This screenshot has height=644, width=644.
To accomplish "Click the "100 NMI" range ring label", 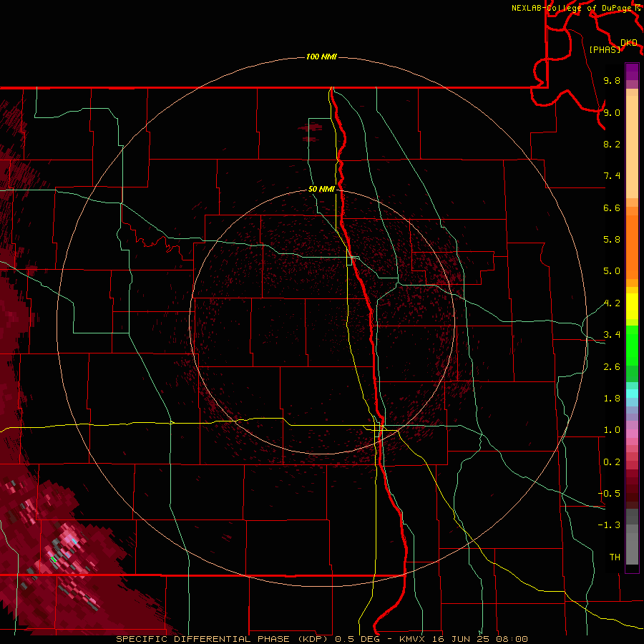I will coord(321,57).
